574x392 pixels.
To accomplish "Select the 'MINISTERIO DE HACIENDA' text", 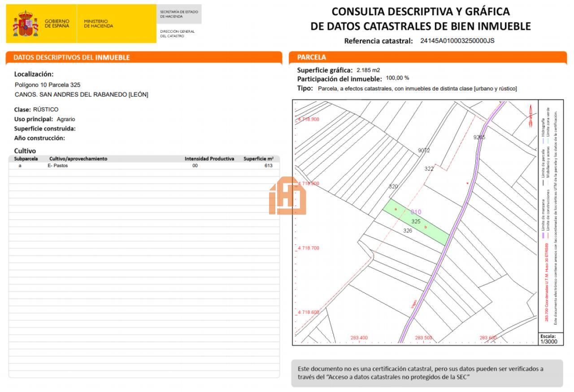I will coord(99,24).
